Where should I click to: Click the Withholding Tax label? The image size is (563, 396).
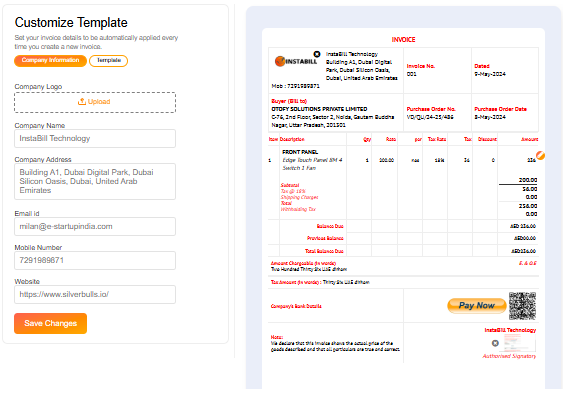(298, 209)
